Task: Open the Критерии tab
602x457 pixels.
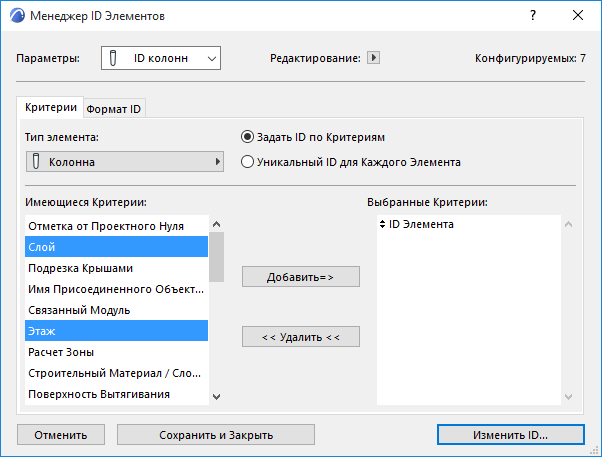Action: (50, 107)
